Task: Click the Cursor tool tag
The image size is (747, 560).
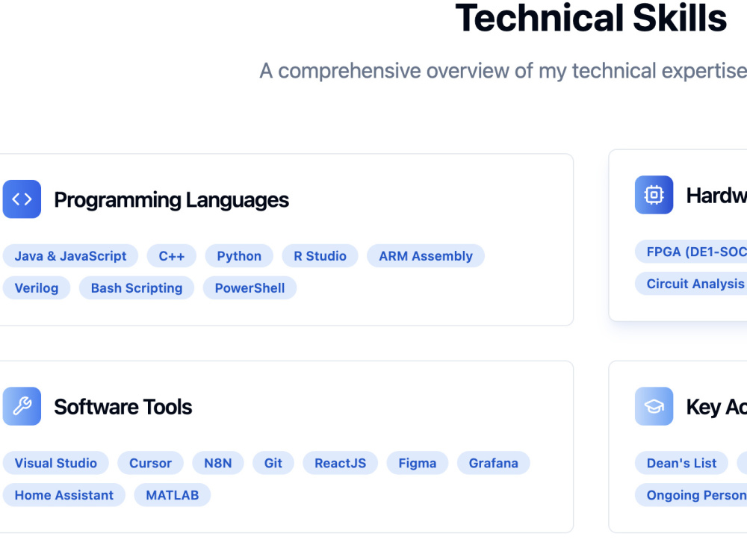Action: (x=151, y=463)
